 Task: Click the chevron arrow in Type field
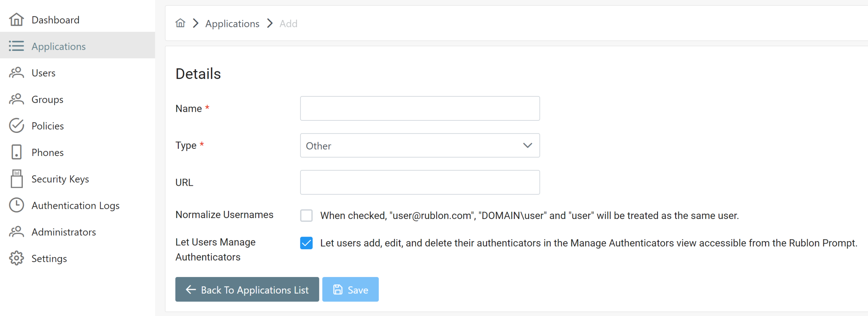tap(527, 145)
